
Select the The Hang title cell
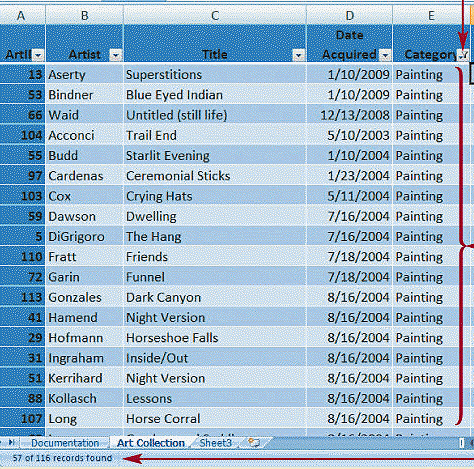click(215, 237)
